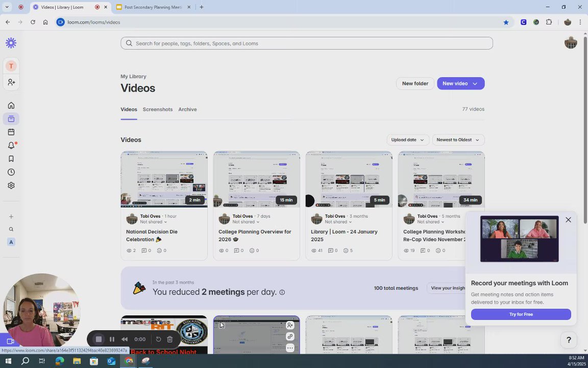Expand the New video dropdown button
The height and width of the screenshot is (368, 588).
(x=475, y=84)
